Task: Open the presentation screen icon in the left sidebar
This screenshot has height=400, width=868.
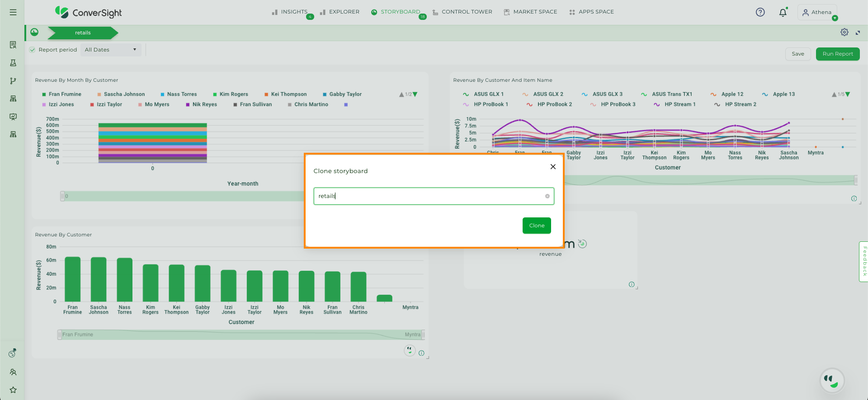Action: (x=13, y=117)
